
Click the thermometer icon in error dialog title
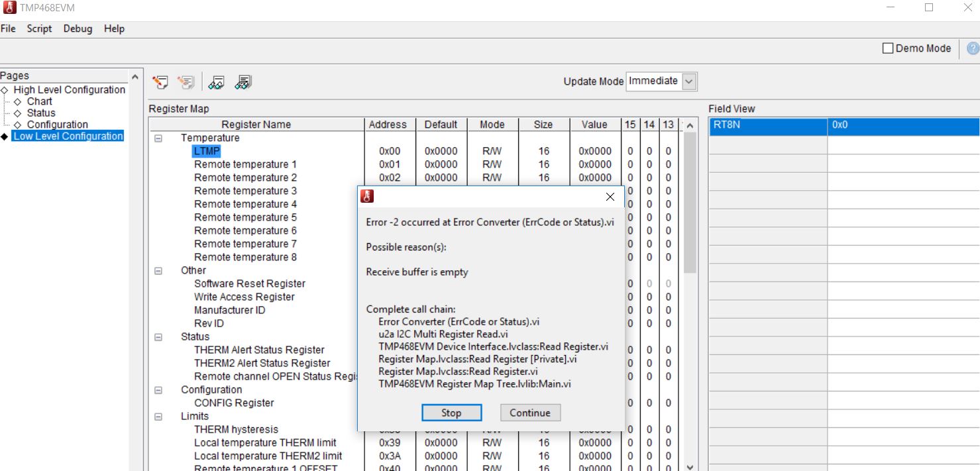[367, 196]
